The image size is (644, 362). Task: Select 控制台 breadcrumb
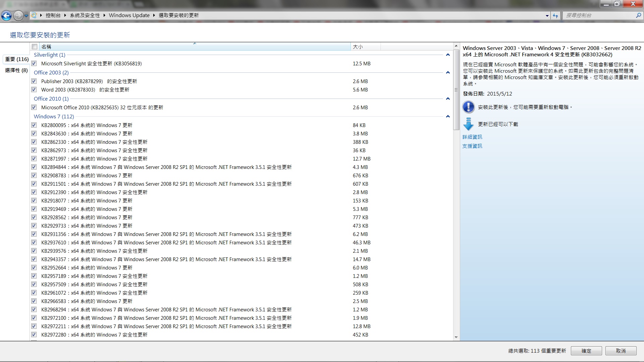[53, 15]
